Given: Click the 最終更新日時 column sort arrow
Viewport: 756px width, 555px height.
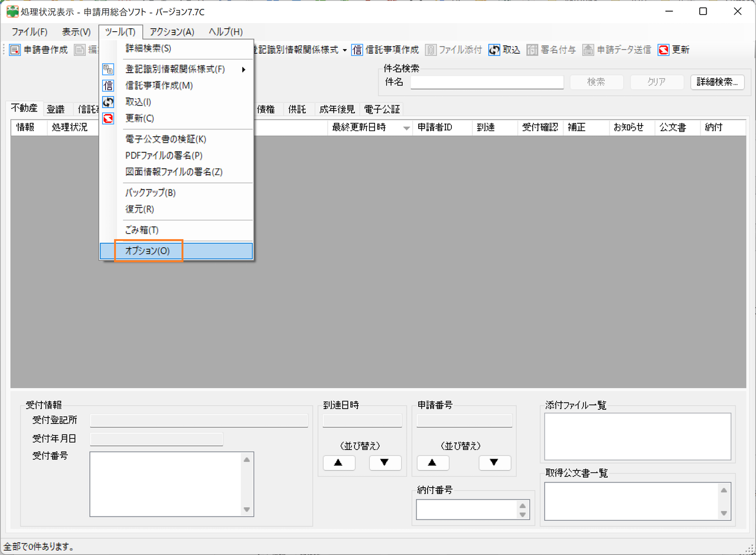Looking at the screenshot, I should 406,128.
